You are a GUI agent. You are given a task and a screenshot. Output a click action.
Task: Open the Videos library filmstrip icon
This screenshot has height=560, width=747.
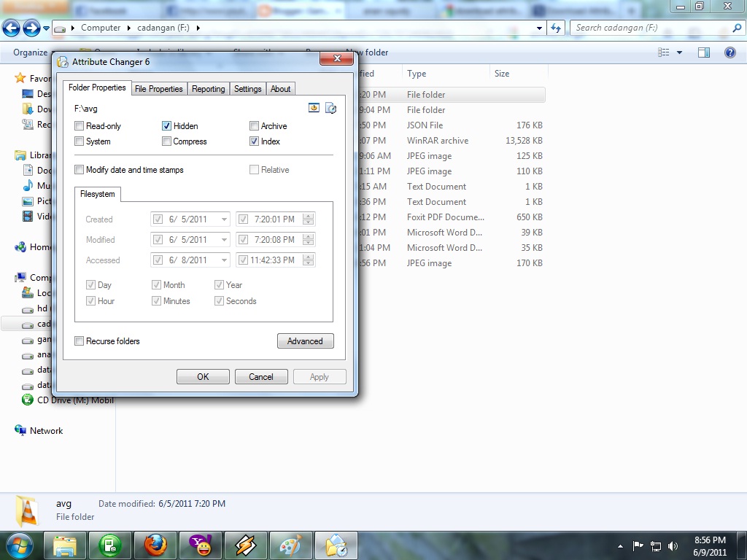28,216
